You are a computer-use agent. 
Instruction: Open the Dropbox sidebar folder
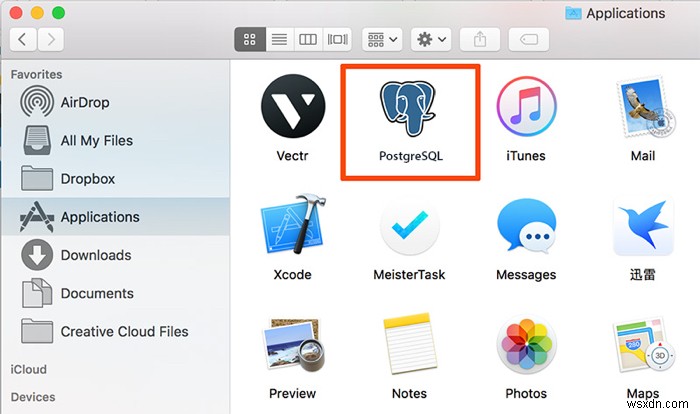(116, 179)
